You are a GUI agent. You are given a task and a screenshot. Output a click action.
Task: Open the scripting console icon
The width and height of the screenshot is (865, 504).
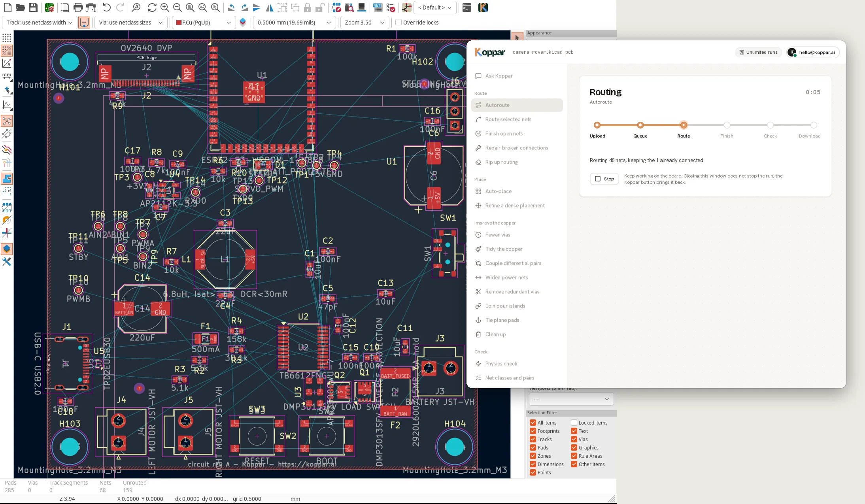[x=467, y=8]
